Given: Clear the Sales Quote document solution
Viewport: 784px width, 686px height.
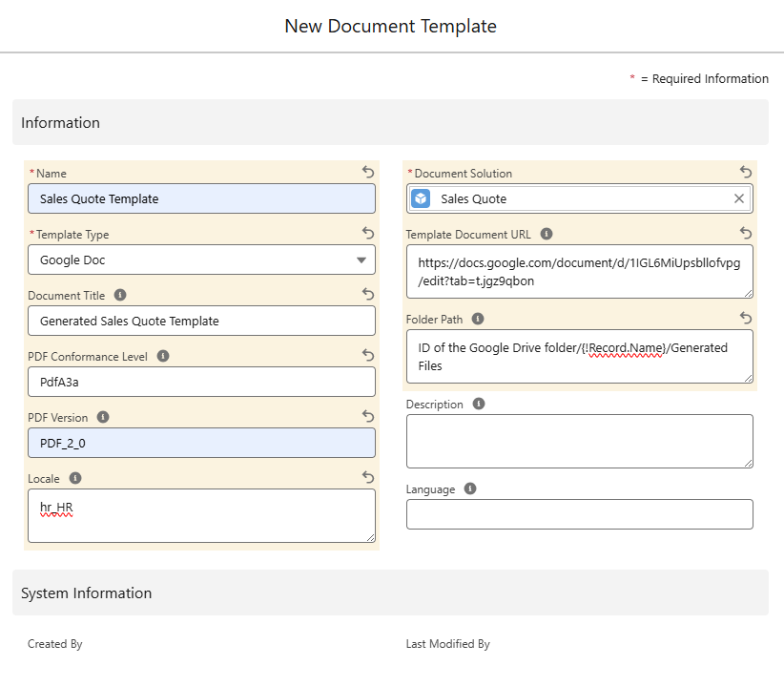Looking at the screenshot, I should [x=739, y=198].
